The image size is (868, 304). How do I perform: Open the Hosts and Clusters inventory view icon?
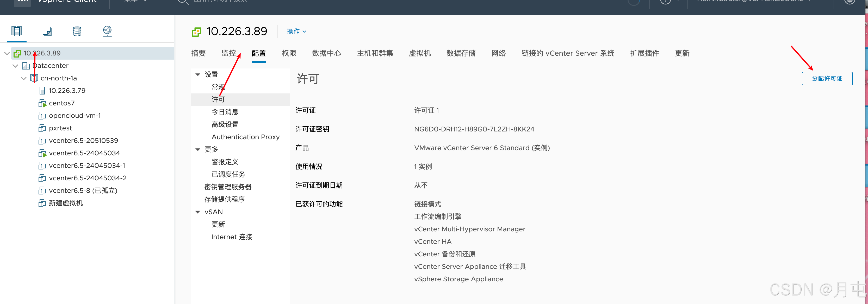tap(16, 31)
